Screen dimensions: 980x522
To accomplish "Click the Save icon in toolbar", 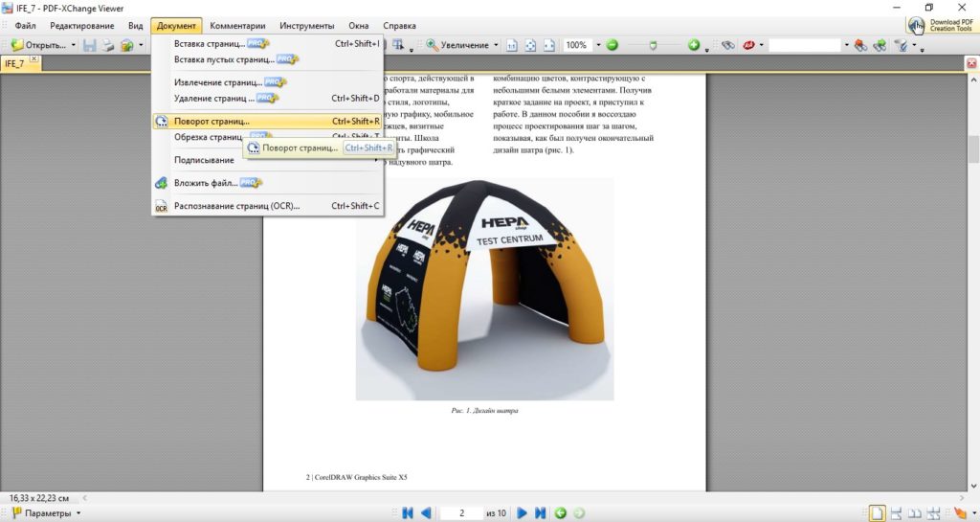I will pyautogui.click(x=89, y=45).
